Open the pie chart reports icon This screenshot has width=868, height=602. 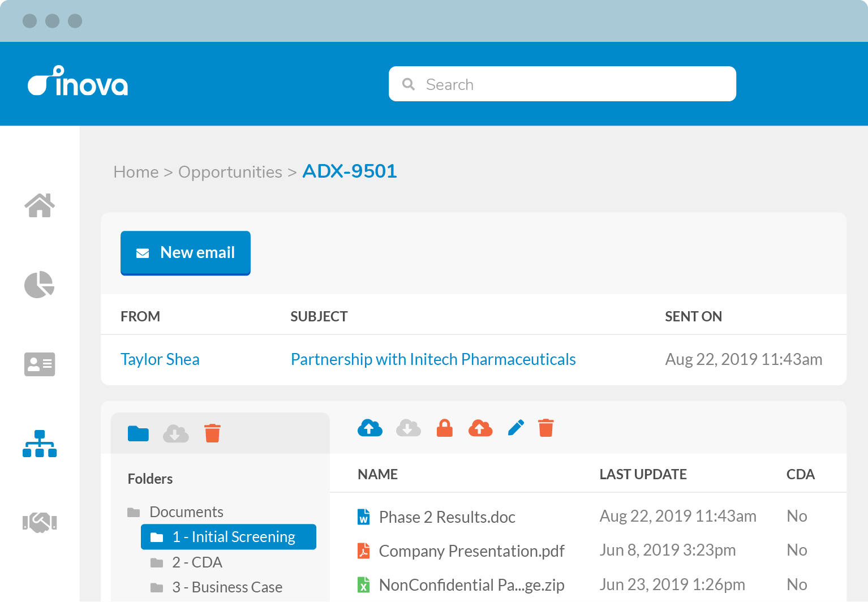click(x=40, y=285)
